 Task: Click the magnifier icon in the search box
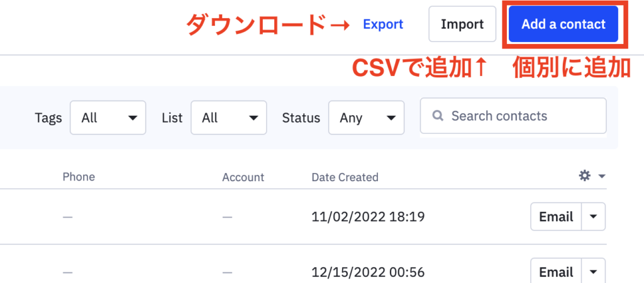[x=438, y=116]
